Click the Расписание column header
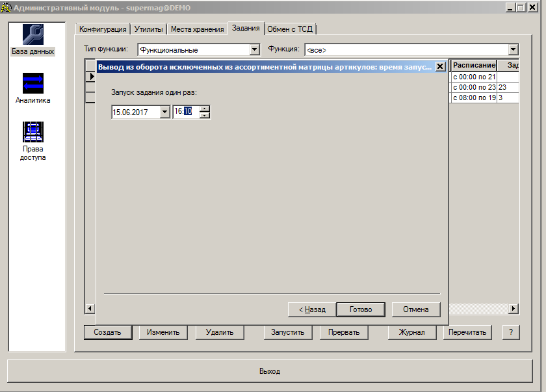Image resolution: width=546 pixels, height=392 pixels. pyautogui.click(x=474, y=65)
